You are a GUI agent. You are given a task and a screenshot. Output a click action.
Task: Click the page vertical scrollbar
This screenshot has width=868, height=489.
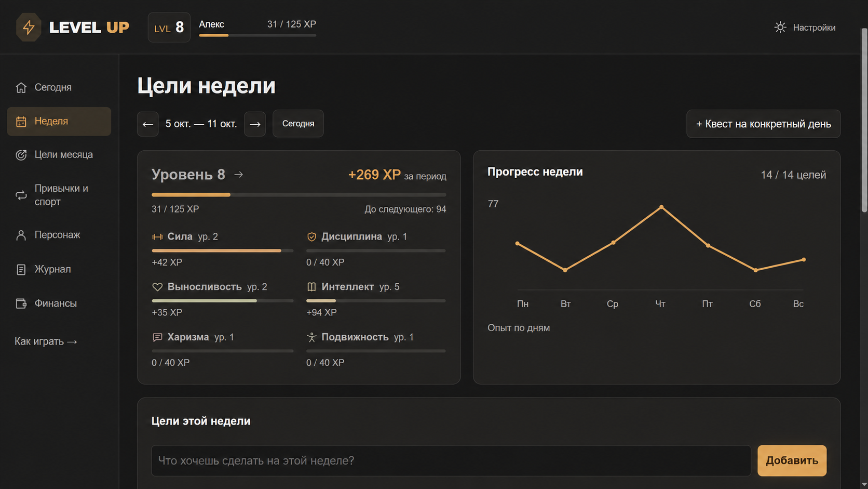864,120
